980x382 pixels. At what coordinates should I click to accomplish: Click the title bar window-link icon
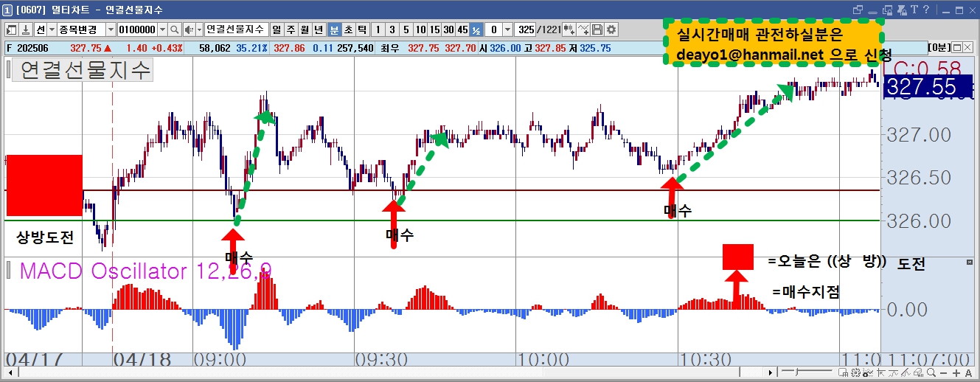pos(858,10)
